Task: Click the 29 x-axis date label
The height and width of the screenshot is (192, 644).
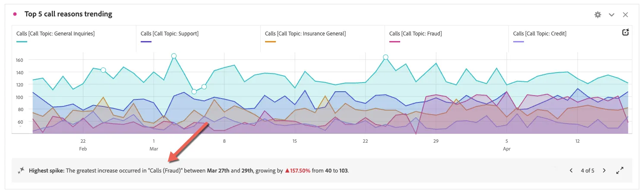Action: point(436,141)
